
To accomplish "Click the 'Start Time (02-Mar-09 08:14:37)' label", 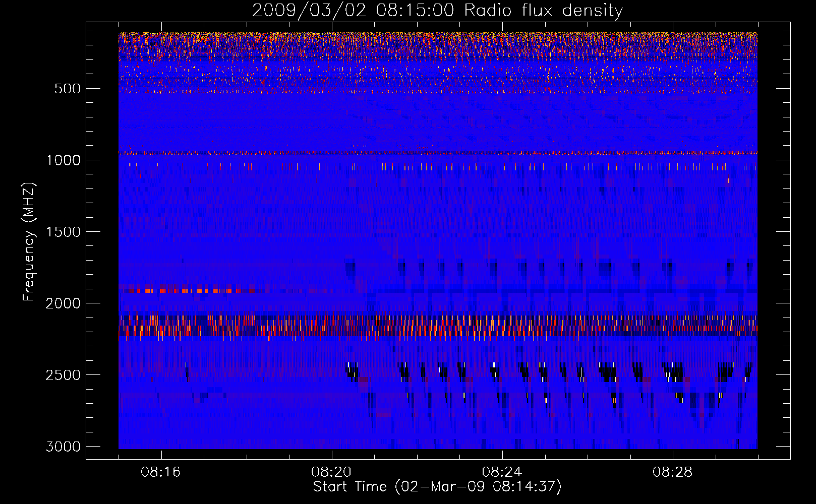I will [x=437, y=487].
